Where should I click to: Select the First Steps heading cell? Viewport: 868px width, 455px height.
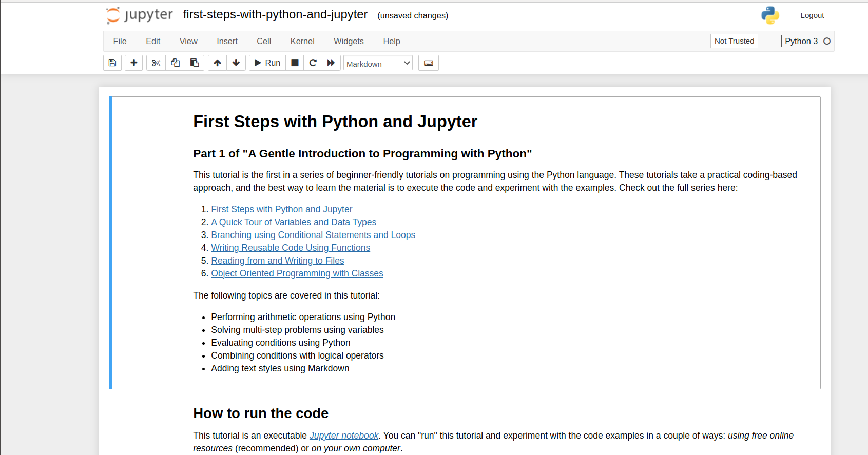click(x=335, y=122)
